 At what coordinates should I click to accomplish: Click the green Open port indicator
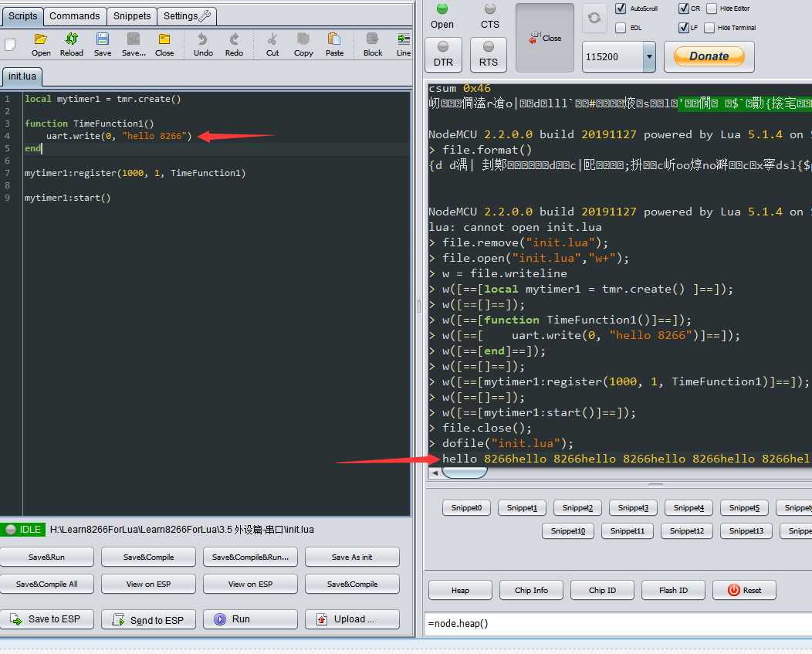pos(442,8)
